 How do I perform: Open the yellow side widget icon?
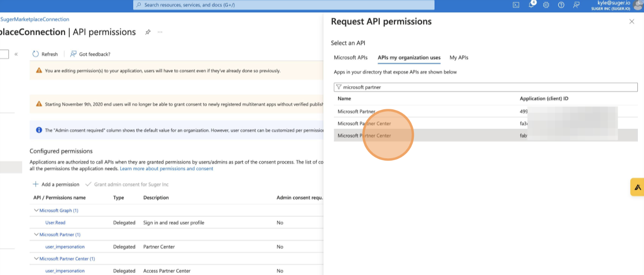637,187
